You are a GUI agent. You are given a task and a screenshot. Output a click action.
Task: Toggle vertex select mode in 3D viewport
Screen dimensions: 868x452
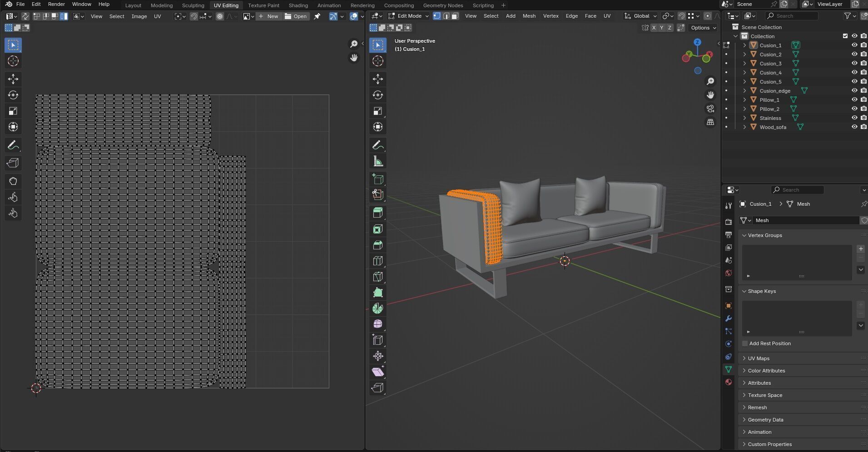[436, 16]
